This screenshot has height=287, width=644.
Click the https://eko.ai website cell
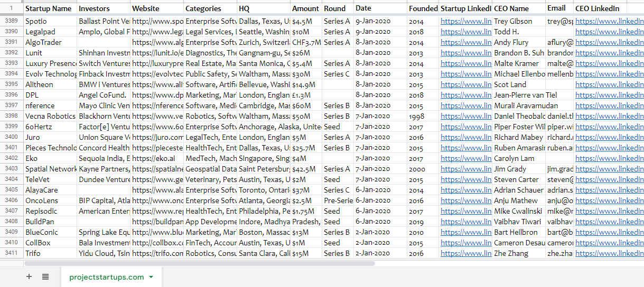click(157, 158)
